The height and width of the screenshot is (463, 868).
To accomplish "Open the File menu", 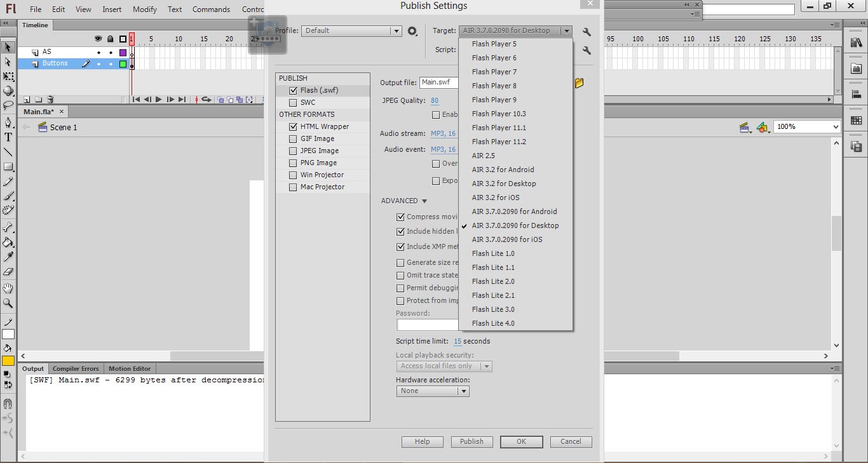I will click(x=36, y=10).
